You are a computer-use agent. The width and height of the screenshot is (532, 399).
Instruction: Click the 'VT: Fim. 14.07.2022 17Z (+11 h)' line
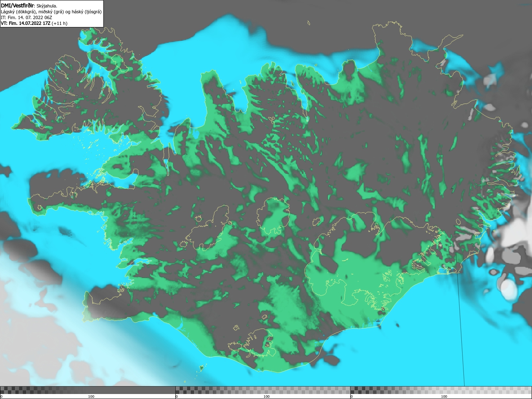tap(34, 23)
